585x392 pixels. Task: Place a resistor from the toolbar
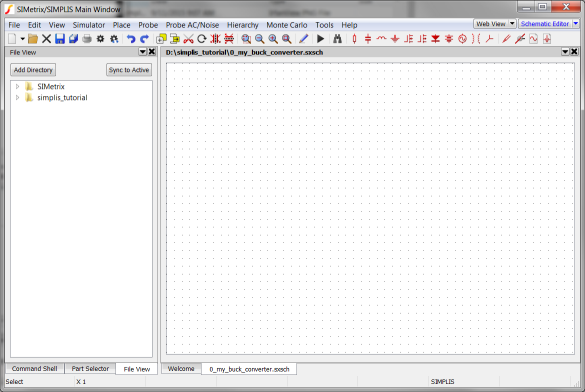[x=354, y=39]
